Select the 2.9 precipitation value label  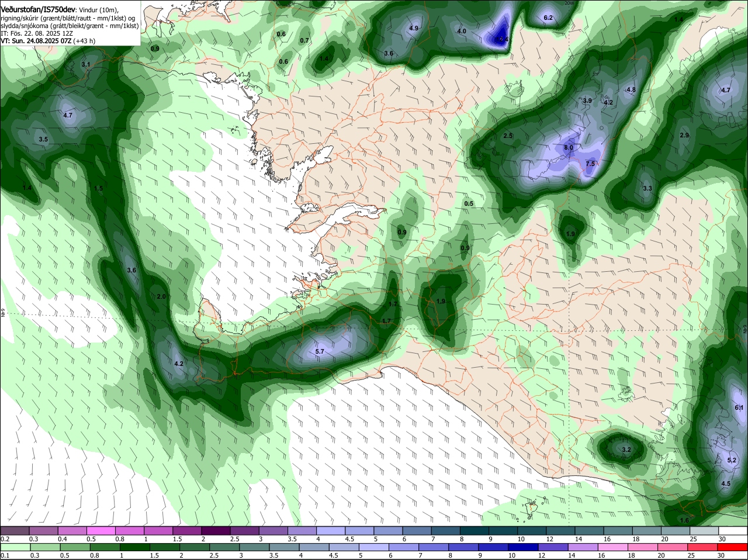point(684,136)
